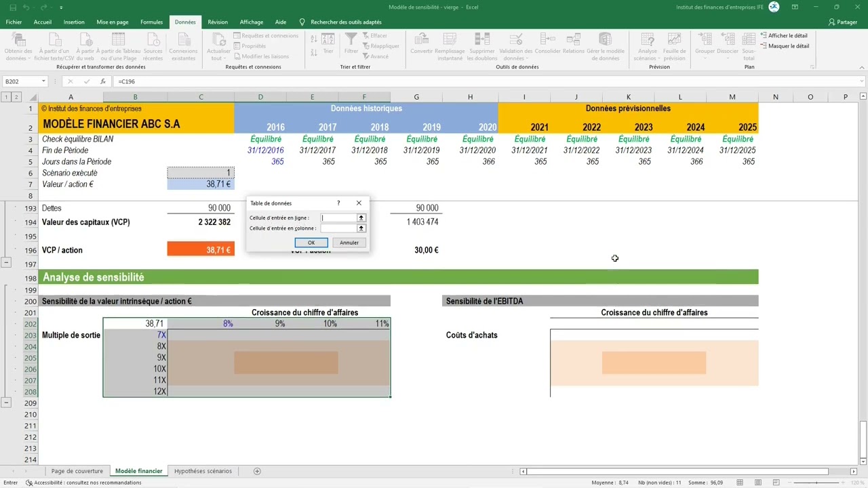Click Afficher le détail
Image resolution: width=868 pixels, height=488 pixels.
785,36
